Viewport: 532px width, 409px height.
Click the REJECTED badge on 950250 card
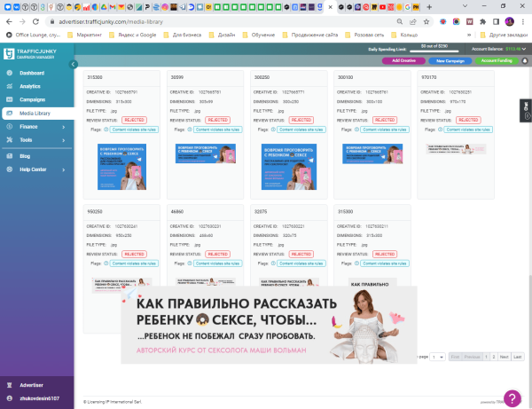134,255
